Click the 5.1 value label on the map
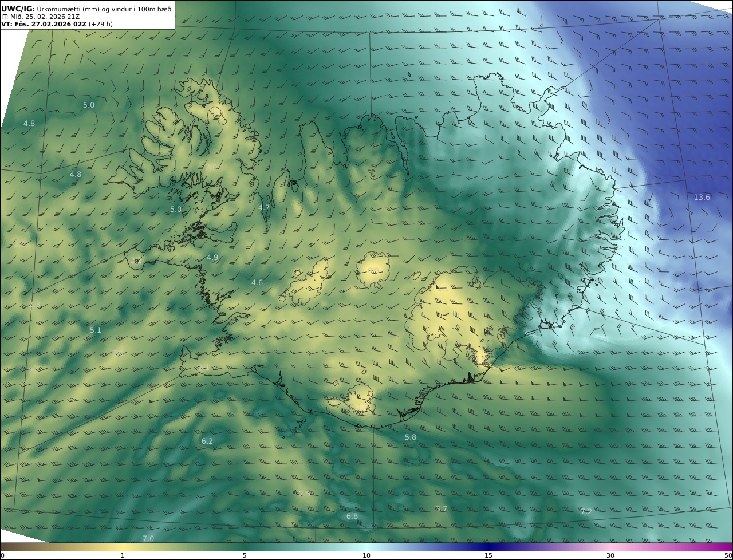733x560 pixels. 96,330
